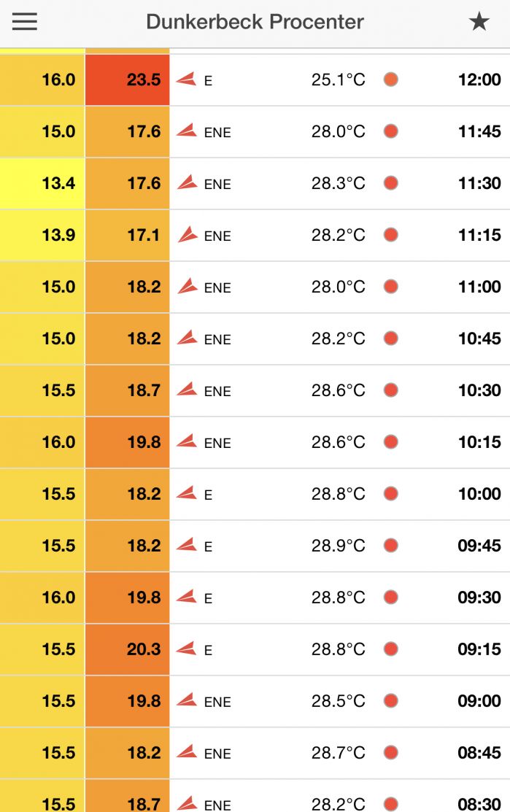Click the ENE wind arrow at 11:45
Viewport: 510px width, 812px height.
[x=187, y=131]
